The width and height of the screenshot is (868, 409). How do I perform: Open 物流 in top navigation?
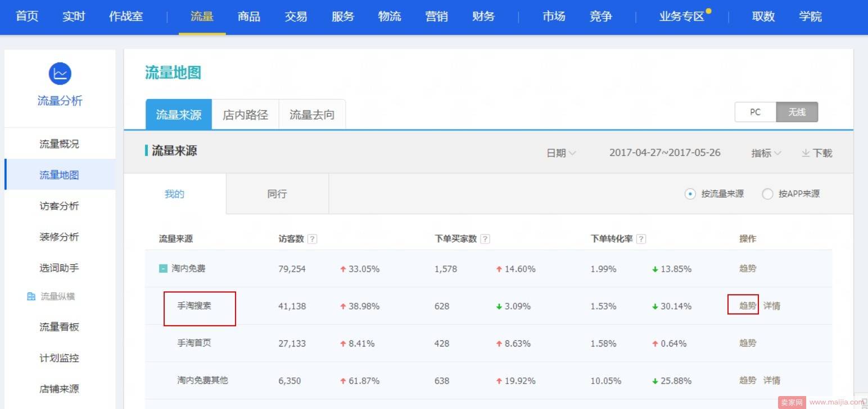click(390, 16)
